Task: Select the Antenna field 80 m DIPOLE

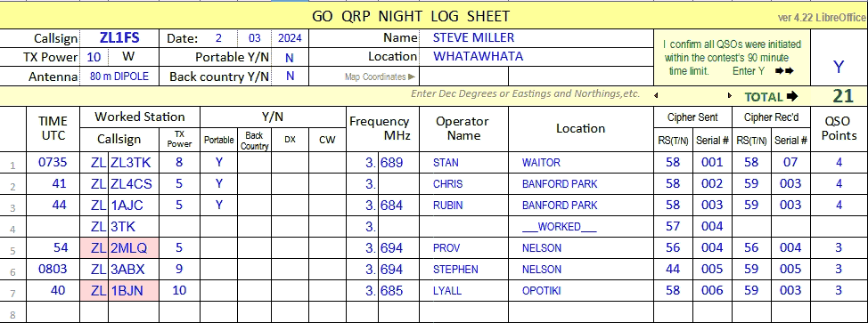Action: [x=119, y=77]
